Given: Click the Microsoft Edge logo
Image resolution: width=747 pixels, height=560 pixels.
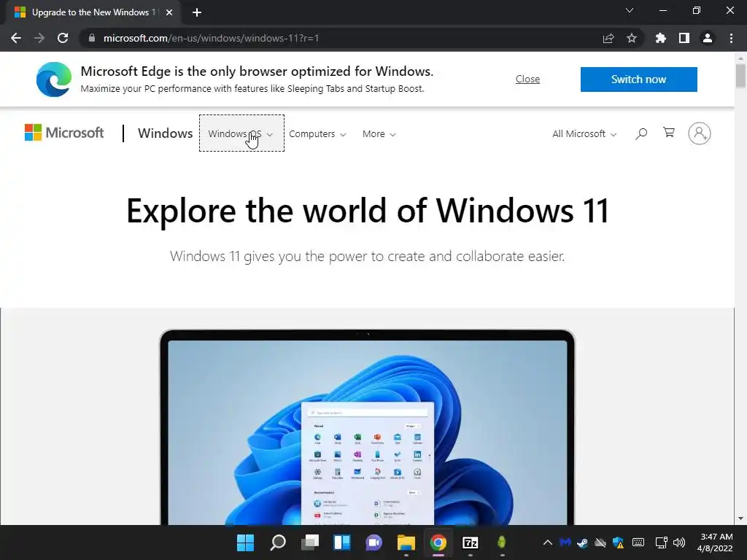Looking at the screenshot, I should coord(54,79).
